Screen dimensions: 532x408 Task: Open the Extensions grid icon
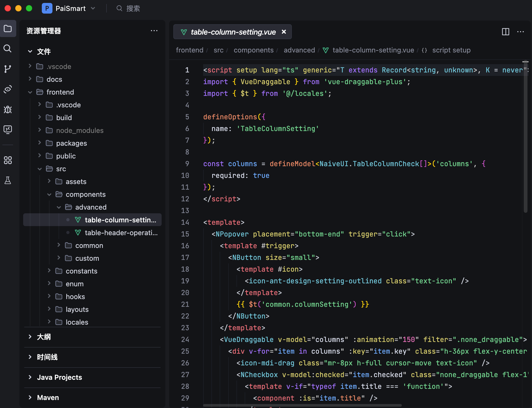(8, 160)
